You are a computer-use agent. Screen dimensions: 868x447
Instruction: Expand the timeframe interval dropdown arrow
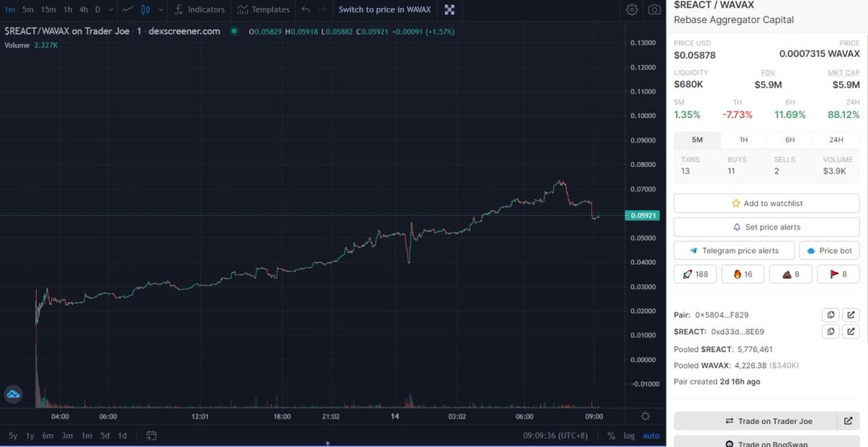tap(110, 9)
